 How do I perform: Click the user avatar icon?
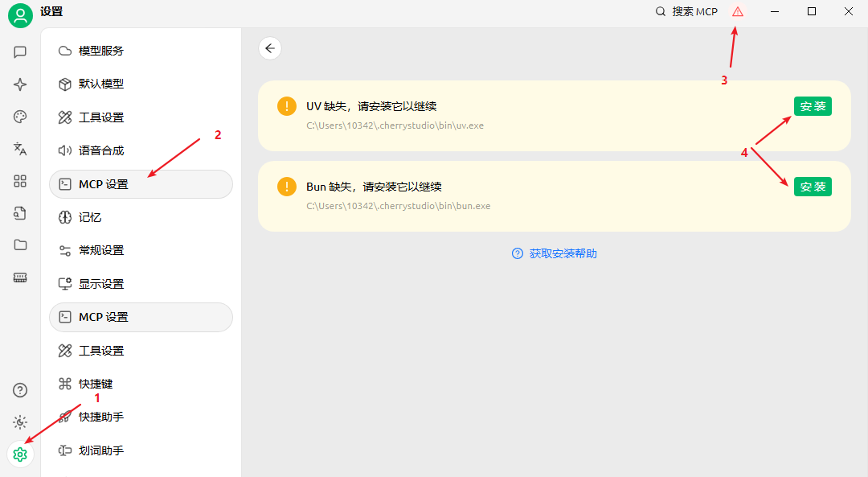pyautogui.click(x=20, y=14)
